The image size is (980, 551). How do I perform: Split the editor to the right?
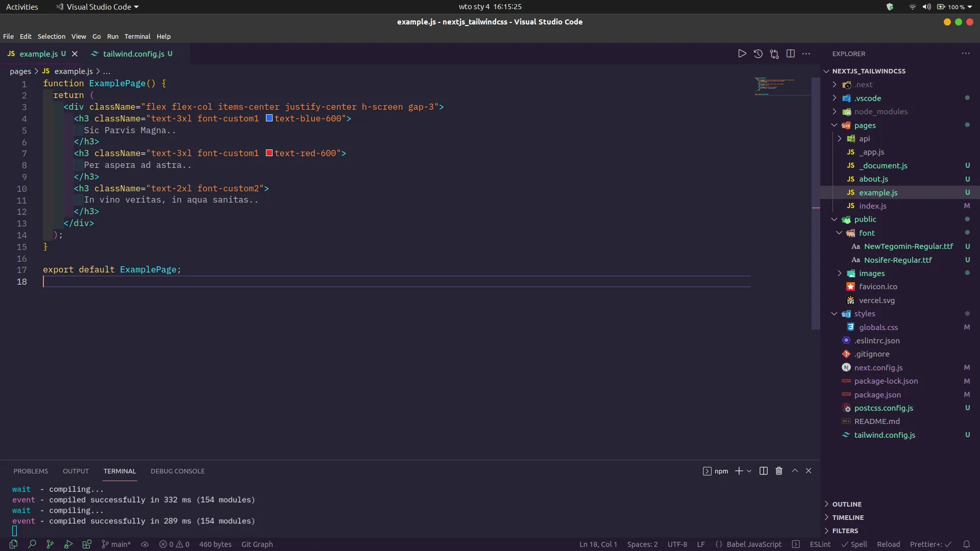(x=791, y=54)
